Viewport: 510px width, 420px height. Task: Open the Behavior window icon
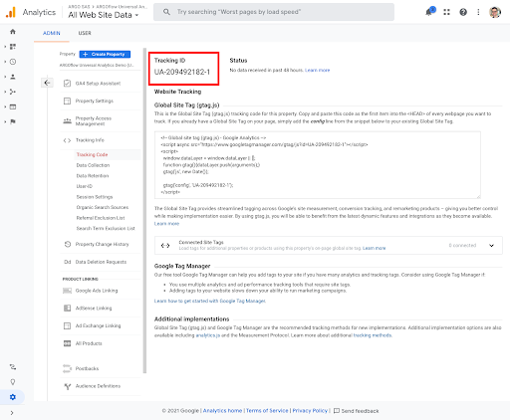pos(13,106)
